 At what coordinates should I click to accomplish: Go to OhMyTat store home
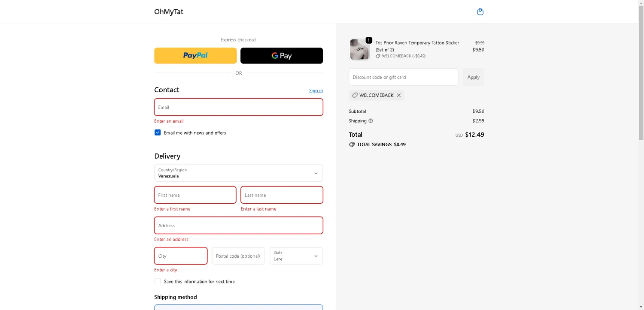tap(169, 12)
